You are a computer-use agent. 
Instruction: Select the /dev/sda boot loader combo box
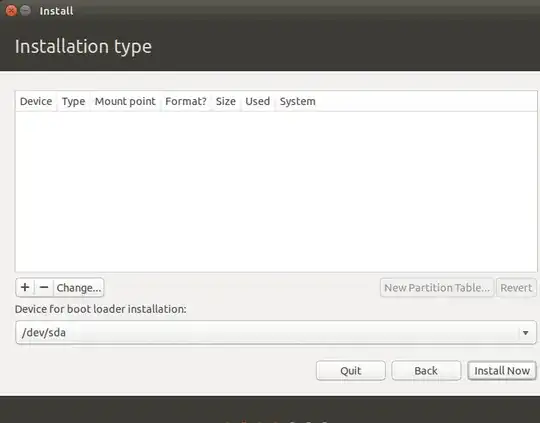click(276, 332)
